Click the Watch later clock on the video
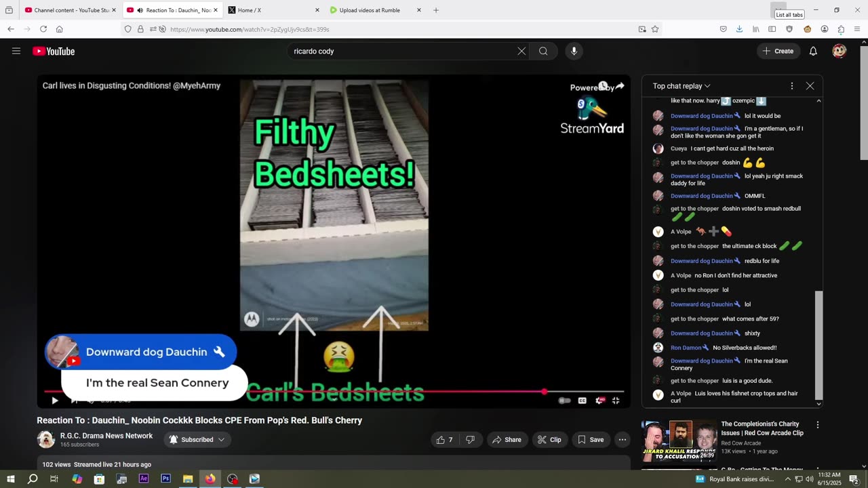Viewport: 868px width, 488px height. tap(602, 86)
